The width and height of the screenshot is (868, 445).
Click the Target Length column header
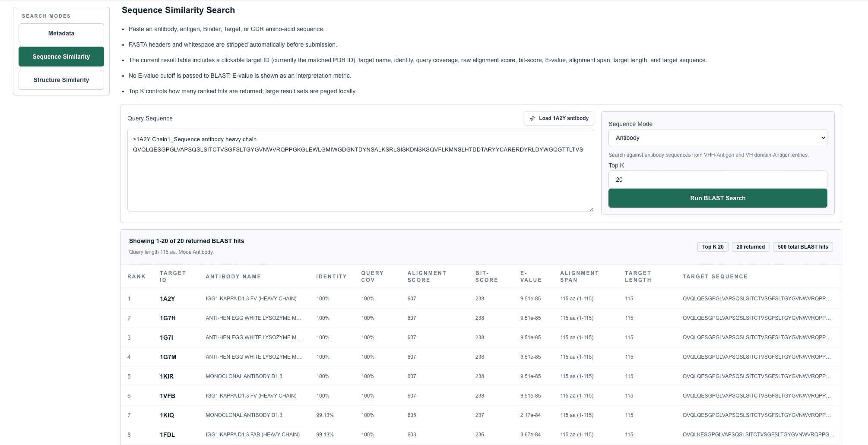click(x=638, y=277)
